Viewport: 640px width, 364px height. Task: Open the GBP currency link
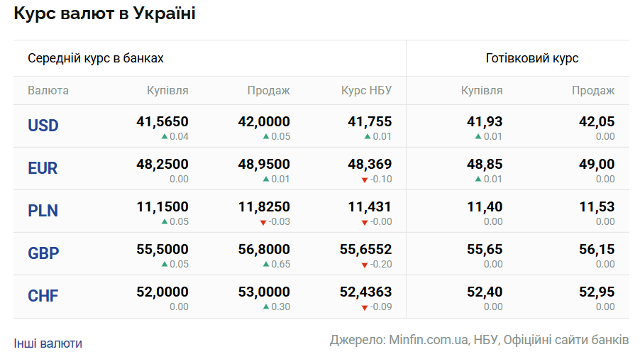coord(43,253)
